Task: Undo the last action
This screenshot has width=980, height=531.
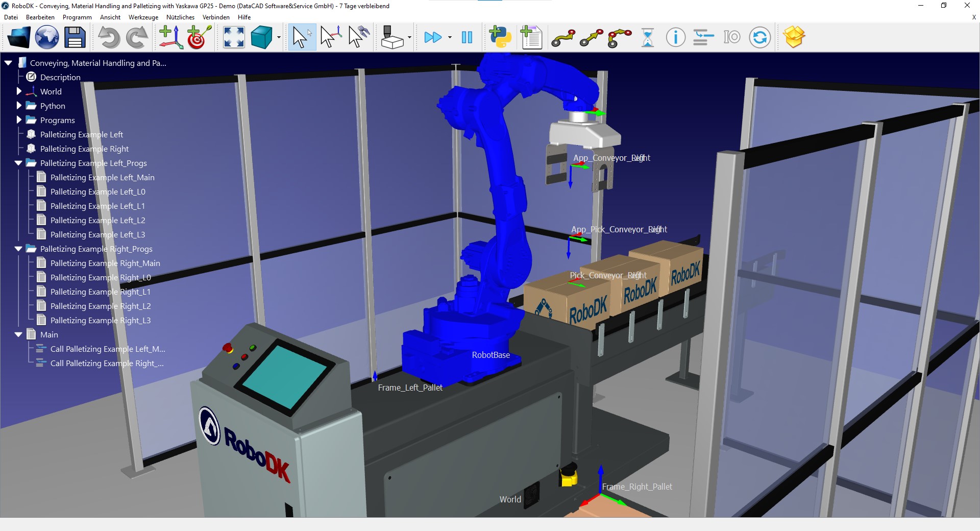Action: point(109,37)
